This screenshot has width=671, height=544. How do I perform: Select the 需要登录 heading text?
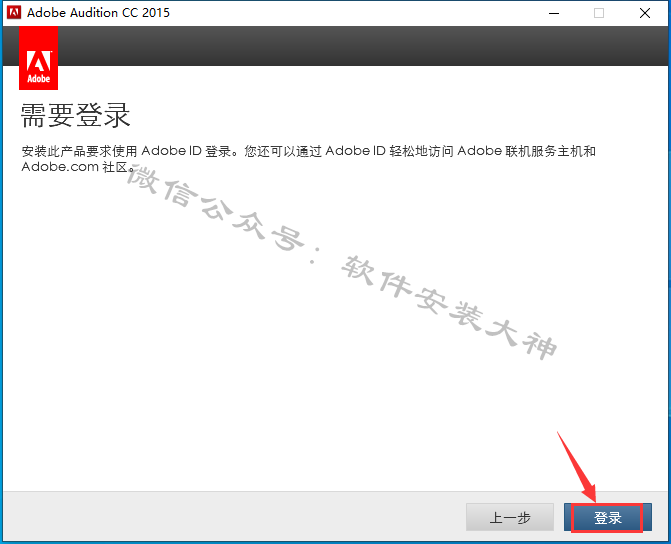[75, 115]
